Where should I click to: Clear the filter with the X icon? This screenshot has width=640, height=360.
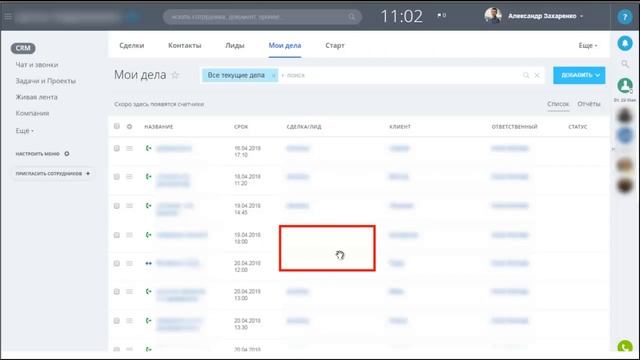click(x=537, y=75)
